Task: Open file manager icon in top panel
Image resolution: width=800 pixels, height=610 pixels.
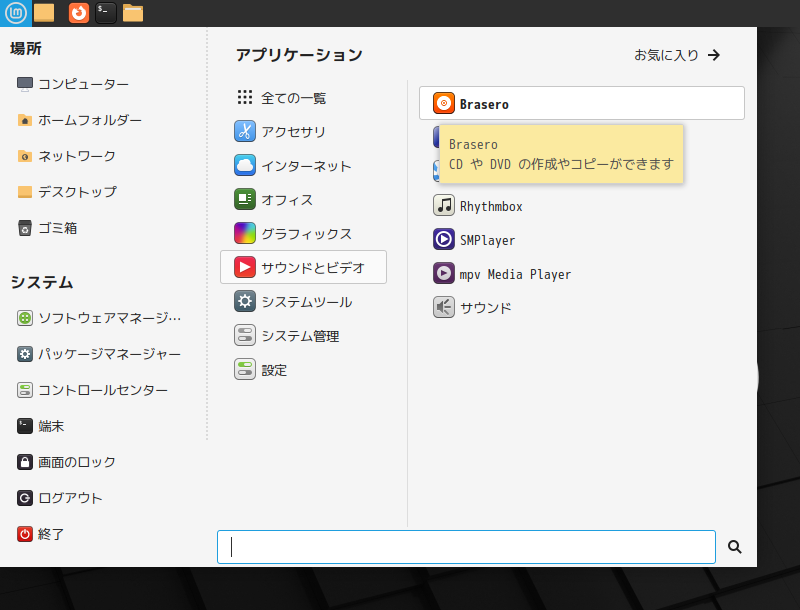Action: pos(133,13)
